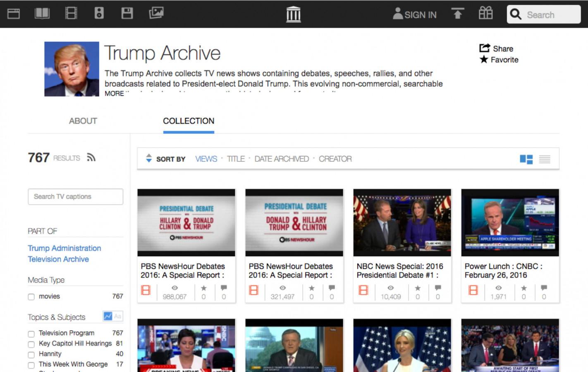Click the Upload arrow icon
Viewport: 588px width, 372px height.
pyautogui.click(x=457, y=14)
